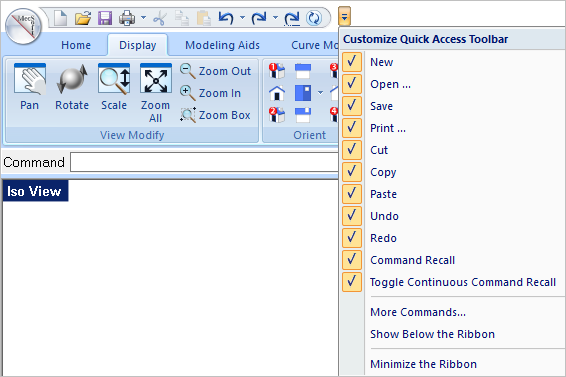The image size is (566, 377).
Task: Click the Command Recall icon with underline
Action: click(x=292, y=18)
